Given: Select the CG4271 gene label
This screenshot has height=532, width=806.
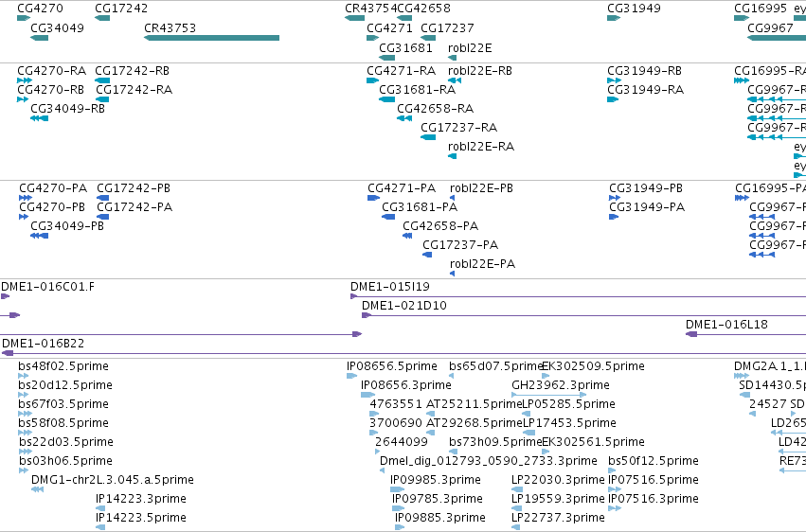Looking at the screenshot, I should 389,27.
